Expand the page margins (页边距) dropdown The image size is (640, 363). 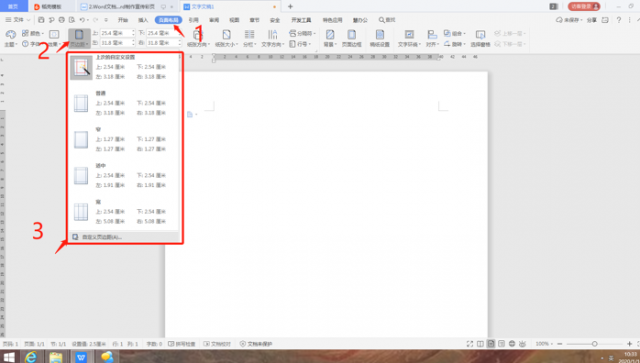click(x=79, y=38)
